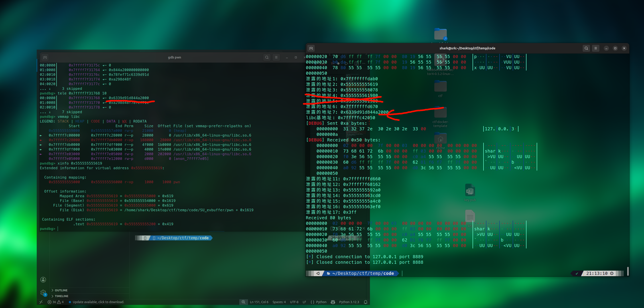The image size is (644, 308).
Task: Click the 'xinfo 0x555555555619' command in gdb
Action: click(x=71, y=163)
